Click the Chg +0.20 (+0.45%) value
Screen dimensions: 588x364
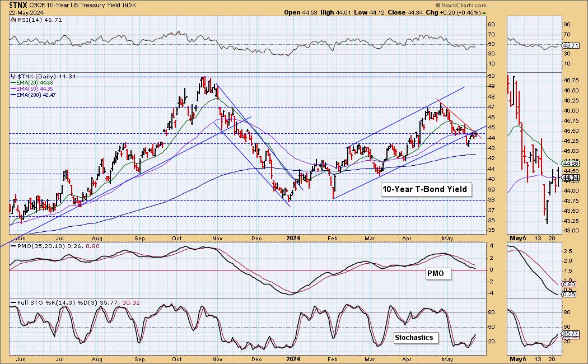[x=454, y=12]
